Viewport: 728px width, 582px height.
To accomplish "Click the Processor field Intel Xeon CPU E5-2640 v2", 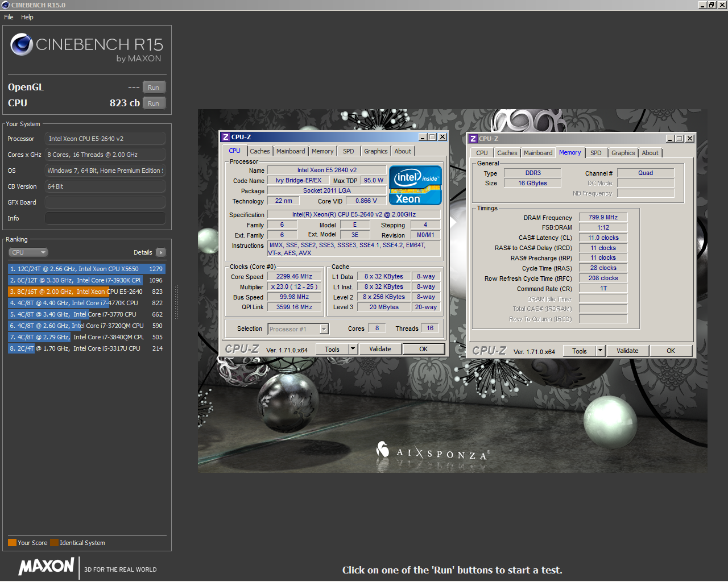I will coord(105,139).
